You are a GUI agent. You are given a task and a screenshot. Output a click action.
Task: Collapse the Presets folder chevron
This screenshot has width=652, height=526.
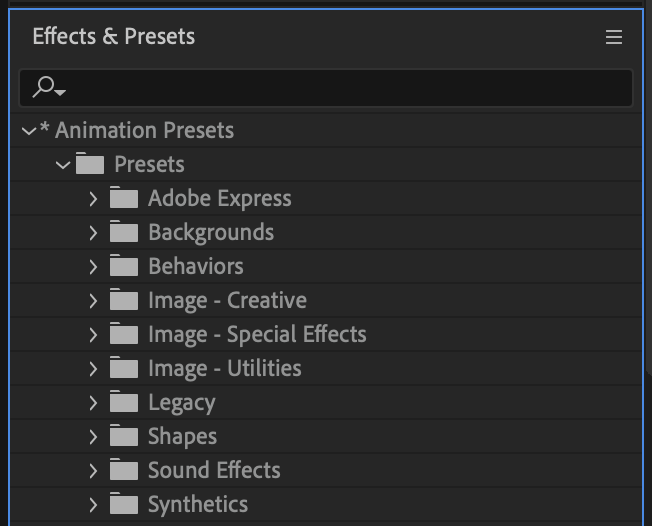coord(63,165)
